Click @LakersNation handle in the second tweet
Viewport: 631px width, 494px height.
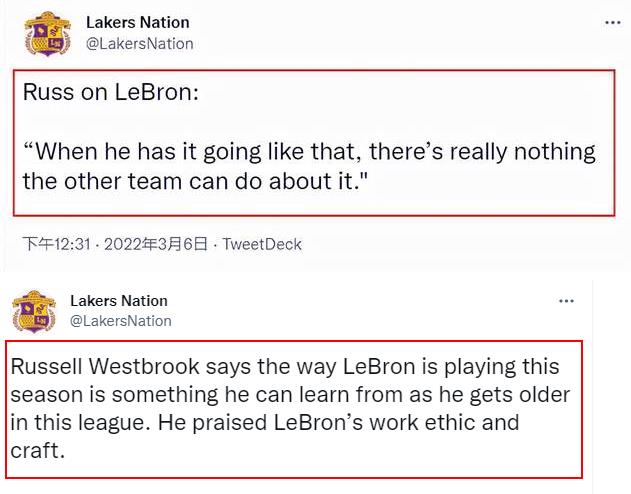point(121,321)
